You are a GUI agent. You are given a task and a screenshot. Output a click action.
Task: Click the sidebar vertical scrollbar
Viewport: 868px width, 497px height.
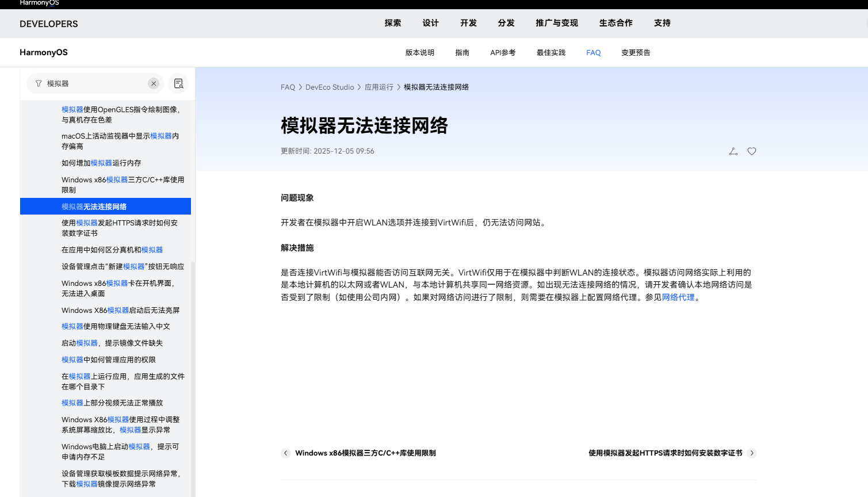point(193,380)
